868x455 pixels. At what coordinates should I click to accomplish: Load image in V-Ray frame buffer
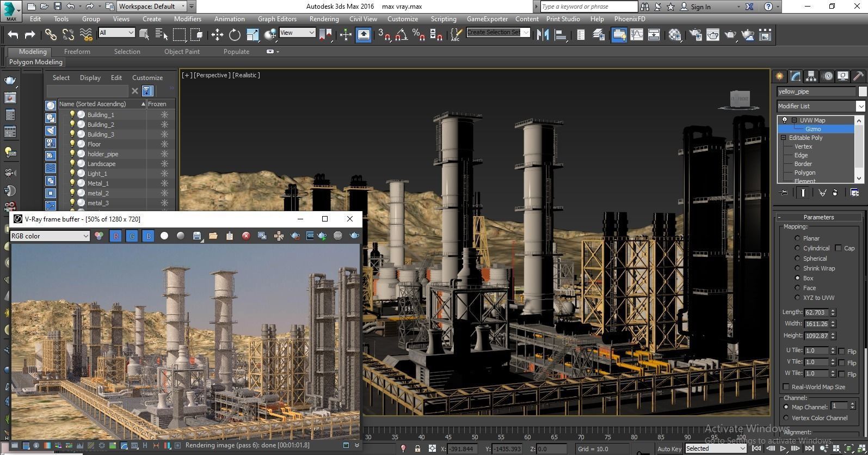[x=213, y=236]
